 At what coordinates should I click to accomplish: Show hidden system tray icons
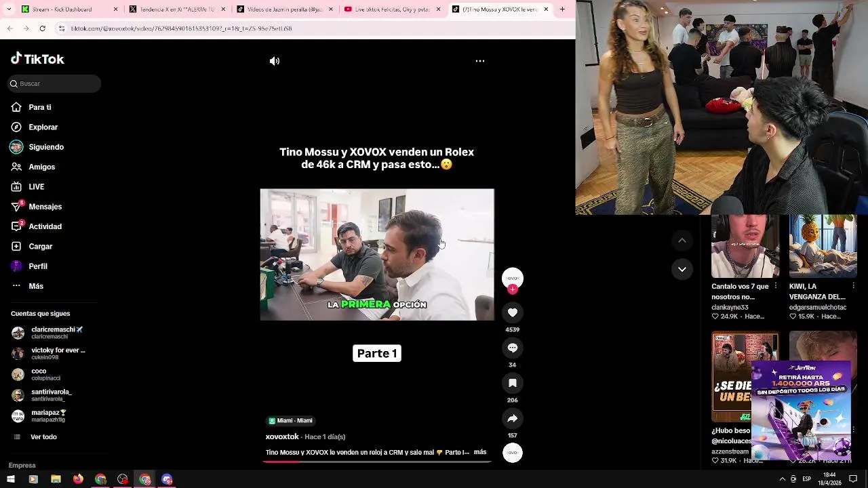click(783, 479)
